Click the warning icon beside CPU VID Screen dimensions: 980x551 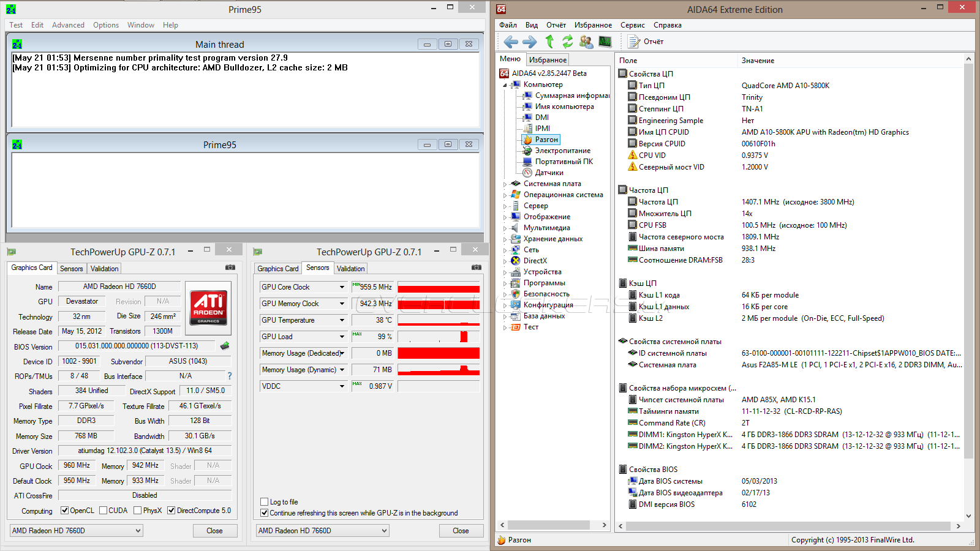(x=633, y=156)
